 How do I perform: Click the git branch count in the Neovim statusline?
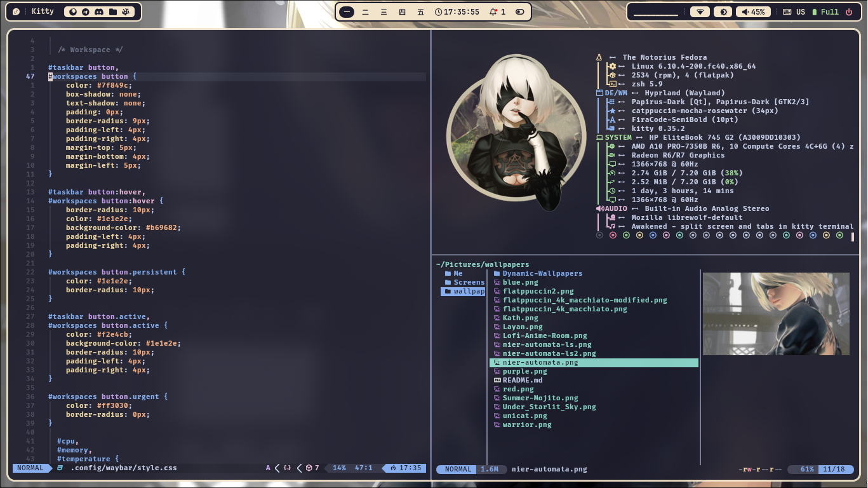pos(313,468)
